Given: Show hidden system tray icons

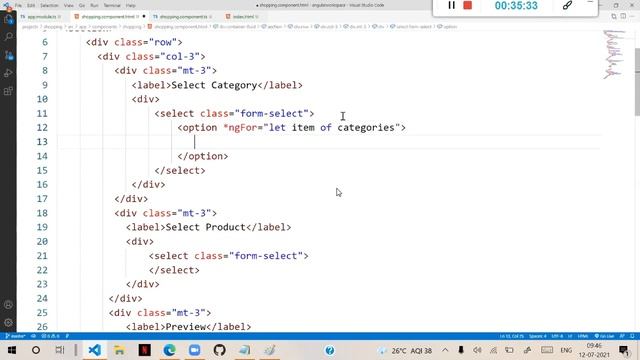Looking at the screenshot, I should (x=445, y=350).
